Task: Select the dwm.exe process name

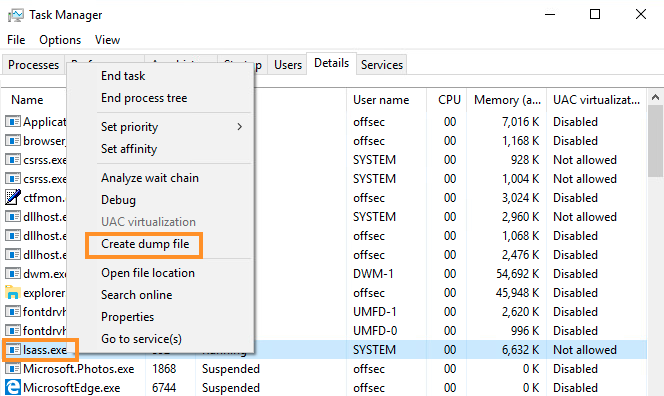Action: coord(44,274)
